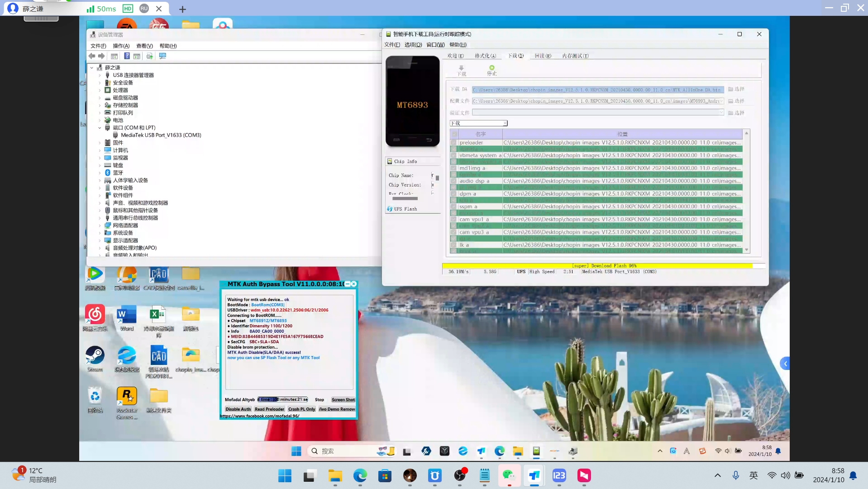Click back arrow in Device Manager toolbar
The image size is (868, 489).
tap(92, 56)
